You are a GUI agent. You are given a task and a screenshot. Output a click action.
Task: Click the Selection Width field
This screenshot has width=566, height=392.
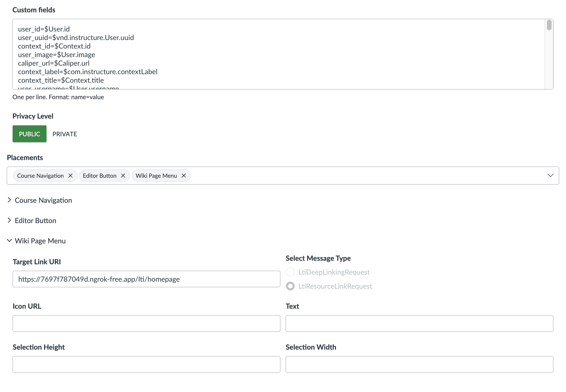point(419,364)
